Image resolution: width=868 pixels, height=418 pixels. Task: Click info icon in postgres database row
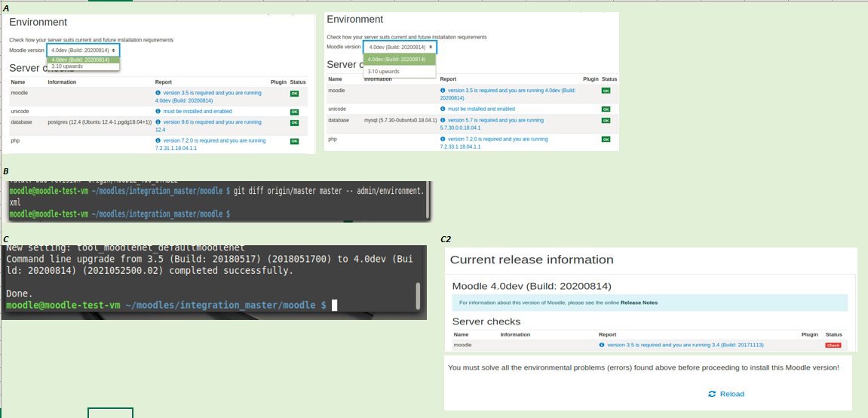[x=158, y=121]
